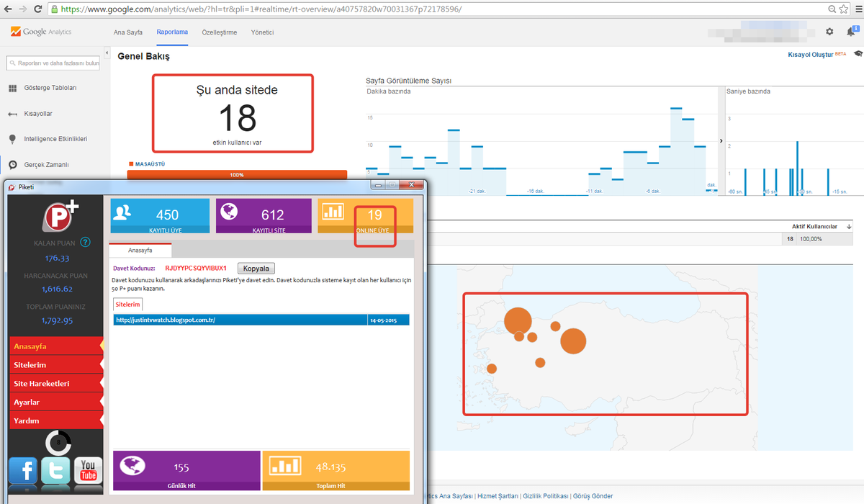Open the notifications bell icon
The image size is (864, 504).
pos(851,31)
